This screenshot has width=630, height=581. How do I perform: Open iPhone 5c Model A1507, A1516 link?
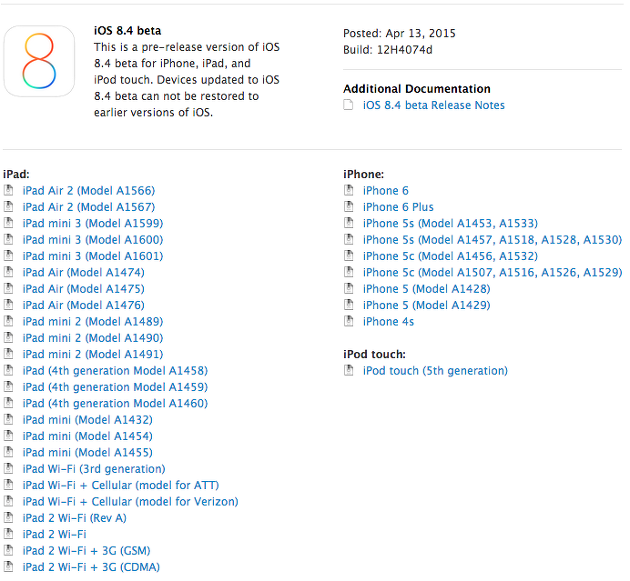[x=492, y=272]
